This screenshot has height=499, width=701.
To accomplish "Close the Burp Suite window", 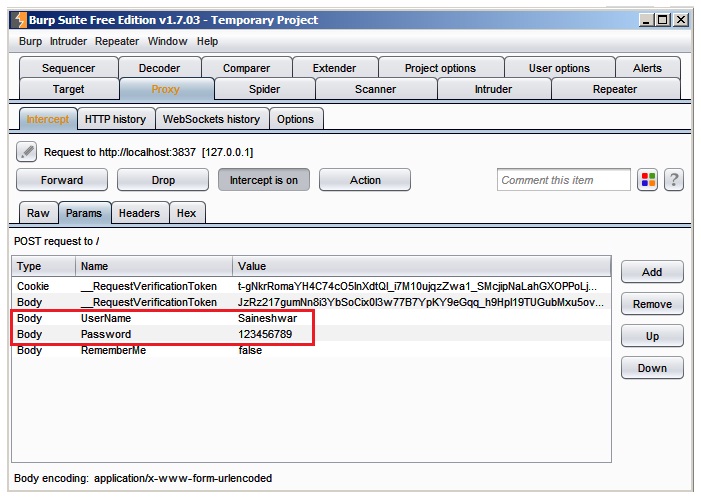I will tap(680, 20).
